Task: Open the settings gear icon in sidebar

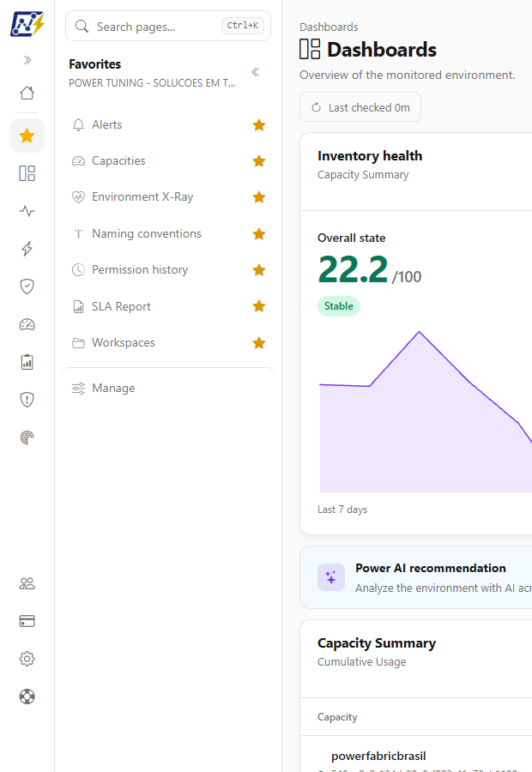Action: (x=27, y=659)
